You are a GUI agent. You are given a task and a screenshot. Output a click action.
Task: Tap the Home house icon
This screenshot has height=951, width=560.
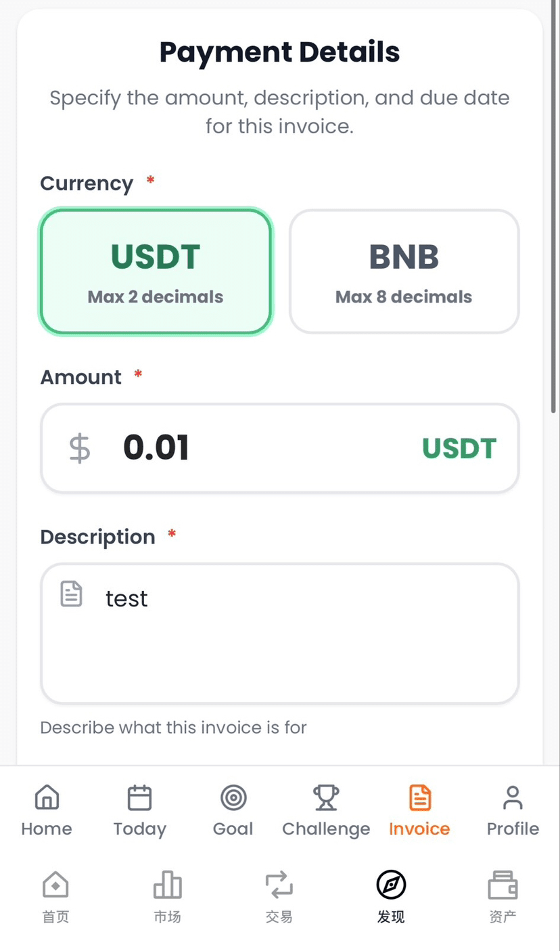(47, 798)
